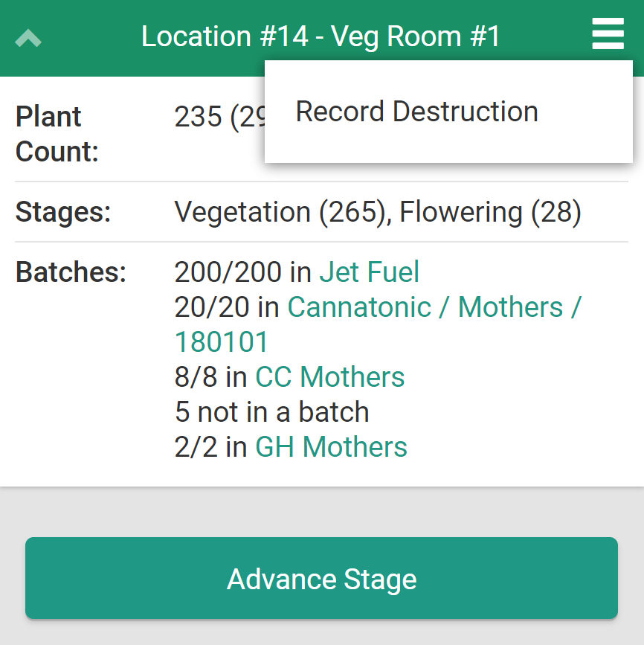Open the Jet Fuel batch link
Screen dimensions: 644x645
coord(369,272)
